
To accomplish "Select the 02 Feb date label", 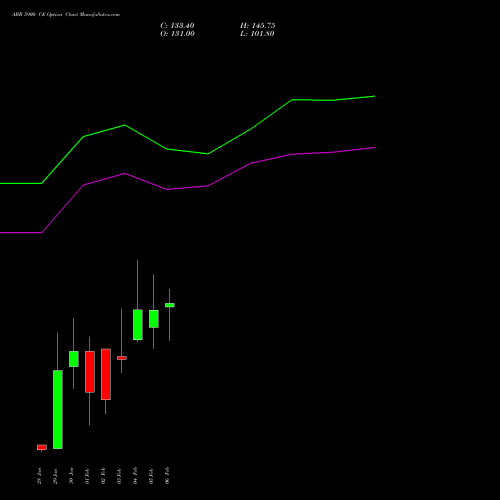I will 104,476.
